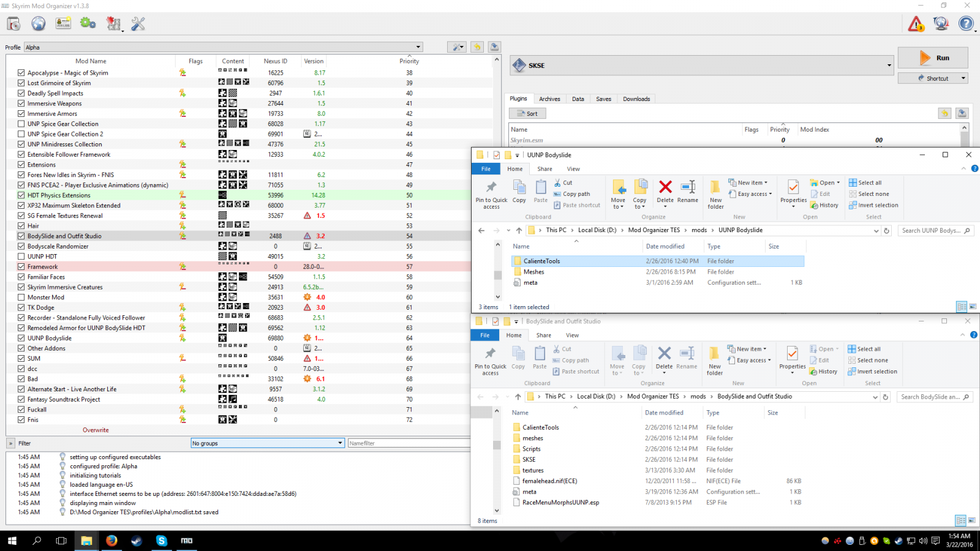Click Pin to Quick access in UUNP Bodyslide
This screenshot has width=980, height=551.
[x=491, y=195]
